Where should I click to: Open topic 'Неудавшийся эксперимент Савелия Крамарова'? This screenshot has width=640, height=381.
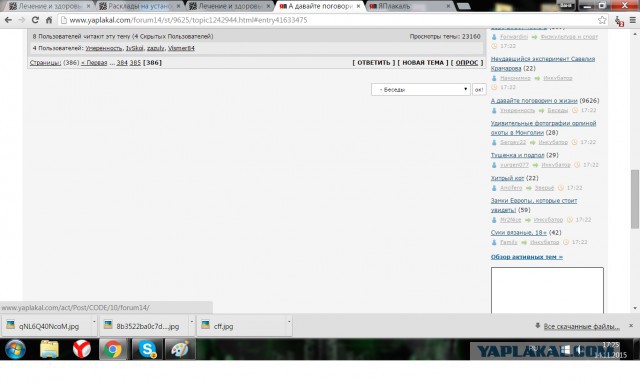(x=542, y=63)
